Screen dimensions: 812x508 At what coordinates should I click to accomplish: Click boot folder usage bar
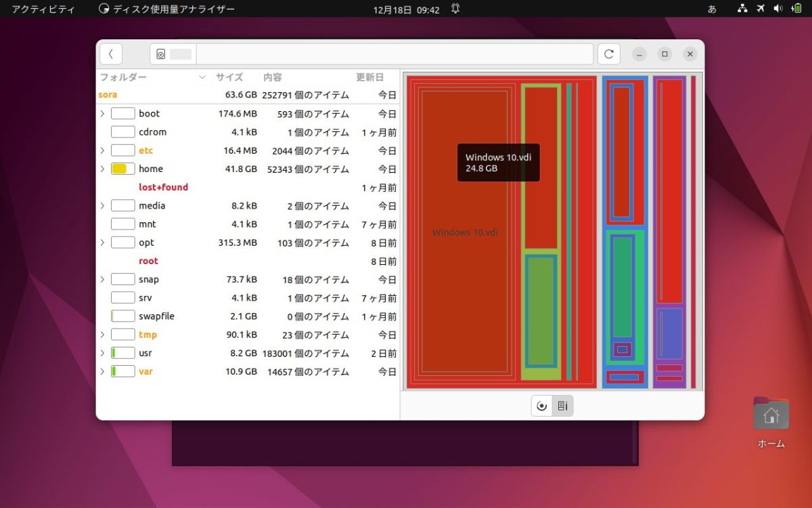(122, 114)
